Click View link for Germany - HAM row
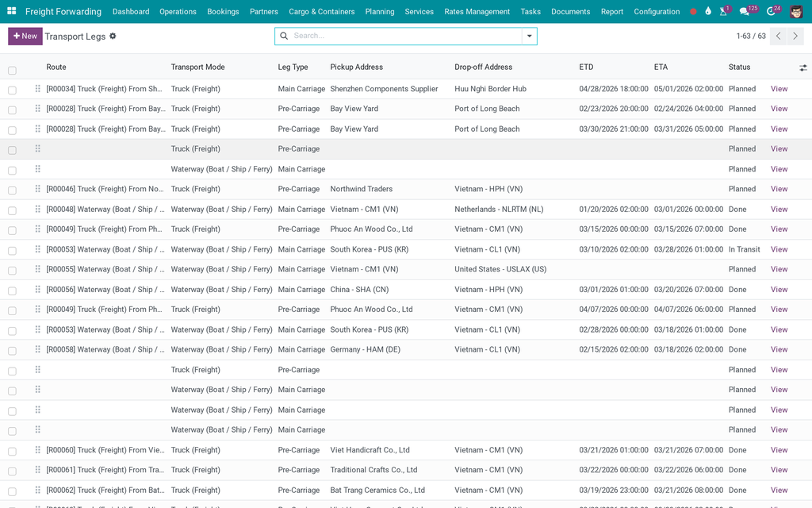 coord(779,349)
